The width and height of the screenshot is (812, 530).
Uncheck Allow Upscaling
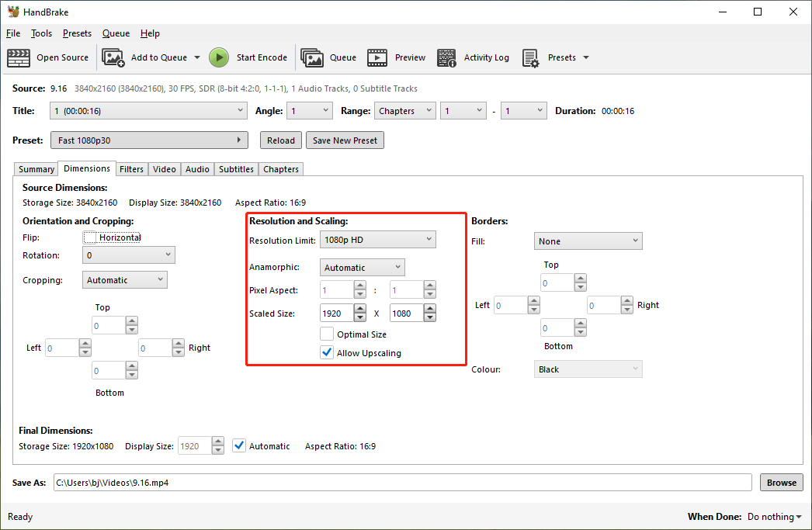point(327,352)
